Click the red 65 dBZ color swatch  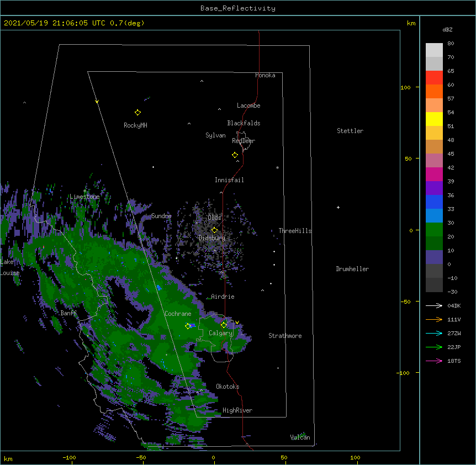point(434,77)
